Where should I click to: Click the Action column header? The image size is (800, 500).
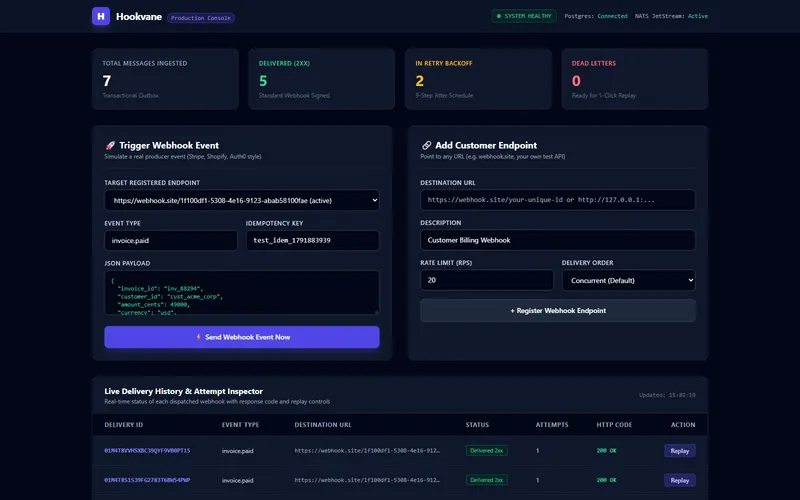pyautogui.click(x=683, y=424)
